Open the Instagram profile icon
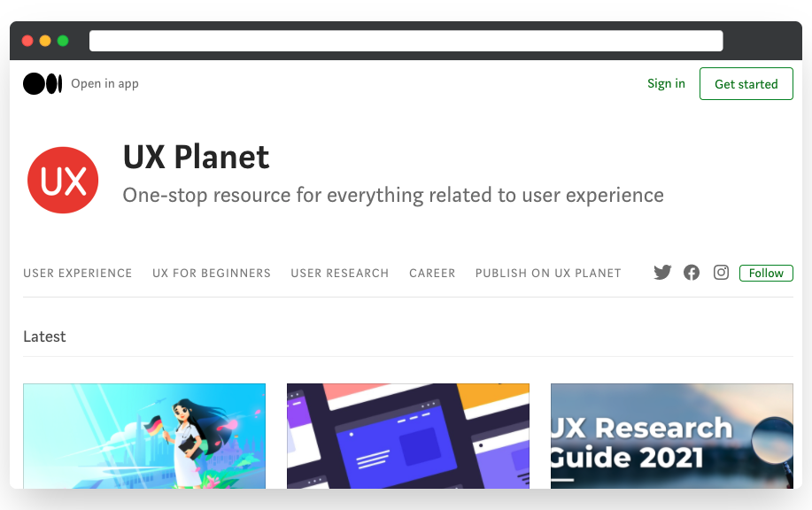Image resolution: width=812 pixels, height=510 pixels. (721, 273)
